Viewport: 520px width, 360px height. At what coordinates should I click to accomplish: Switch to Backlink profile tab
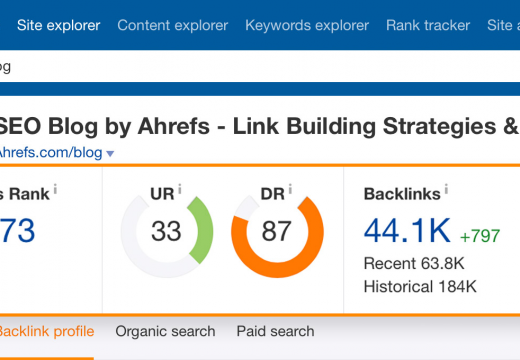coord(47,332)
